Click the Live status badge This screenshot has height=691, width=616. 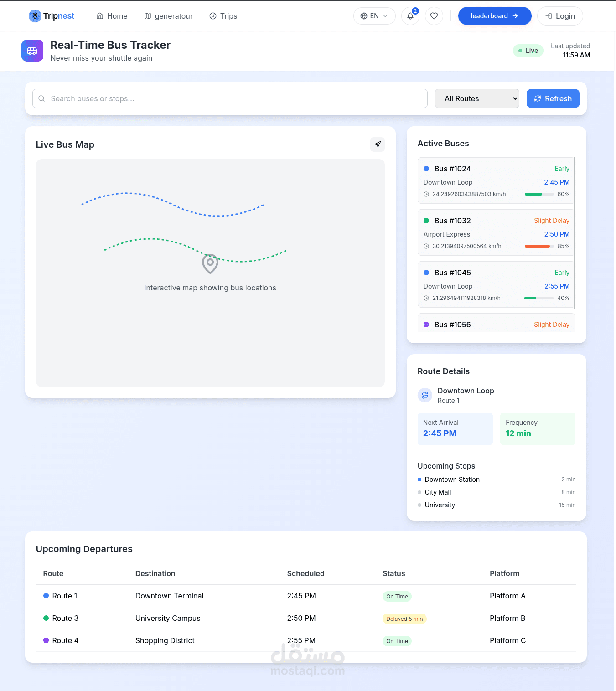point(528,51)
